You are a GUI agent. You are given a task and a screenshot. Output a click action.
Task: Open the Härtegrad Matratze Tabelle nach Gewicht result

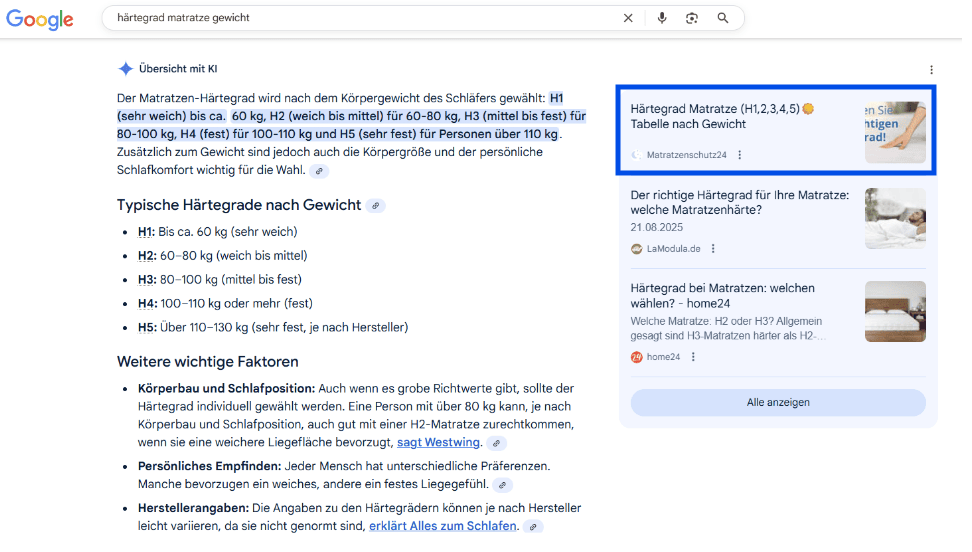(715, 116)
